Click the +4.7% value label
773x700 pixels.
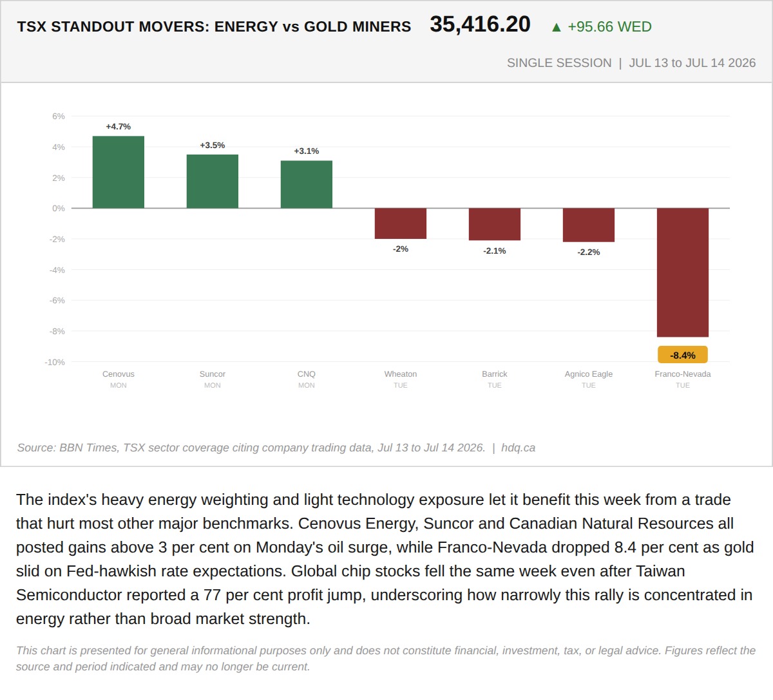[x=119, y=126]
